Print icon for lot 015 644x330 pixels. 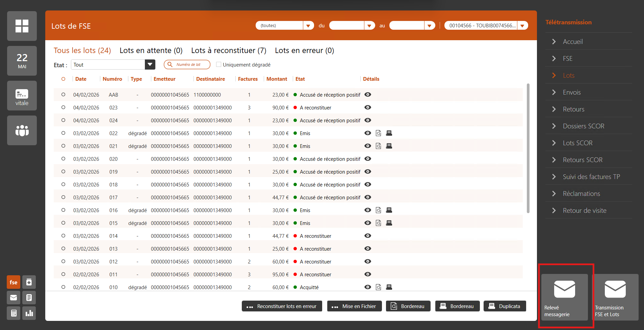389,223
